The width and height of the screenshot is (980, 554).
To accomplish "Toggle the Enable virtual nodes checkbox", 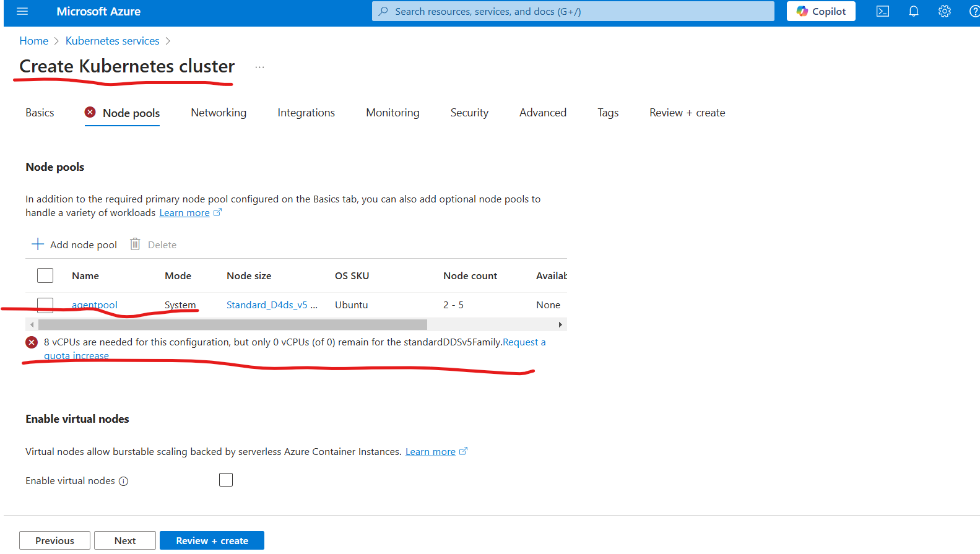I will (226, 480).
